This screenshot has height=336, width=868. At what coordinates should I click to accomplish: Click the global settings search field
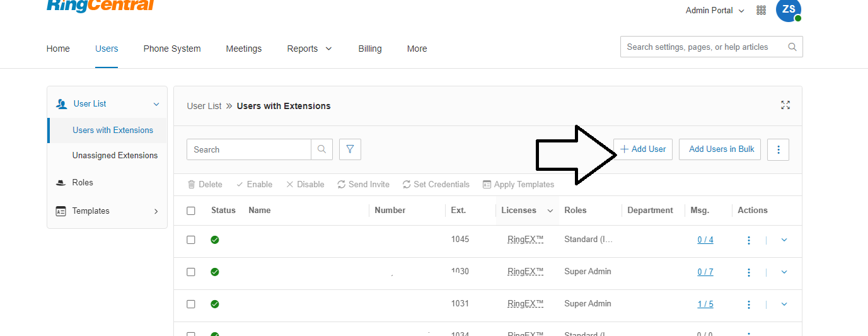click(703, 47)
